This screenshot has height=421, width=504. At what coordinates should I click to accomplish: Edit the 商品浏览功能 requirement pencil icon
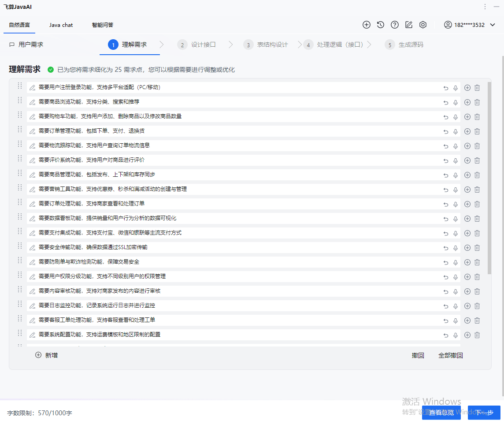tap(32, 102)
